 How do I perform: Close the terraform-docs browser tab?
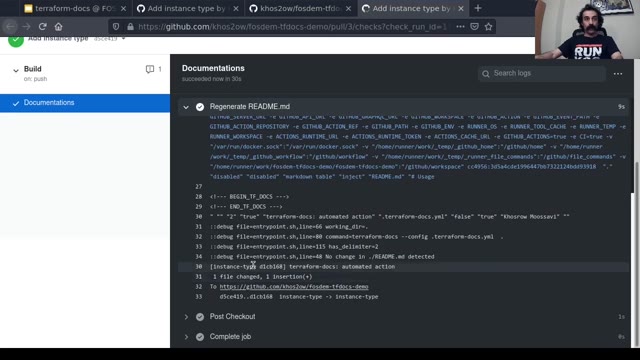pyautogui.click(x=124, y=8)
